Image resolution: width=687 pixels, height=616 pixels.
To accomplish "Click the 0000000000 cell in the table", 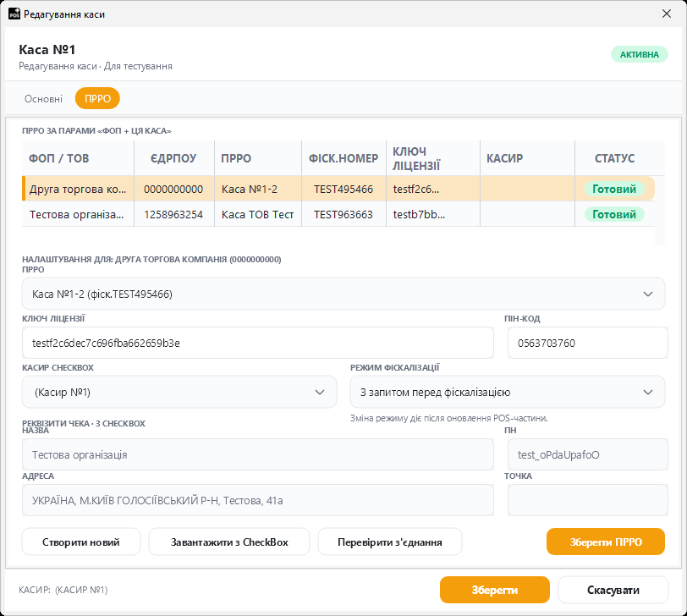I will pos(174,190).
